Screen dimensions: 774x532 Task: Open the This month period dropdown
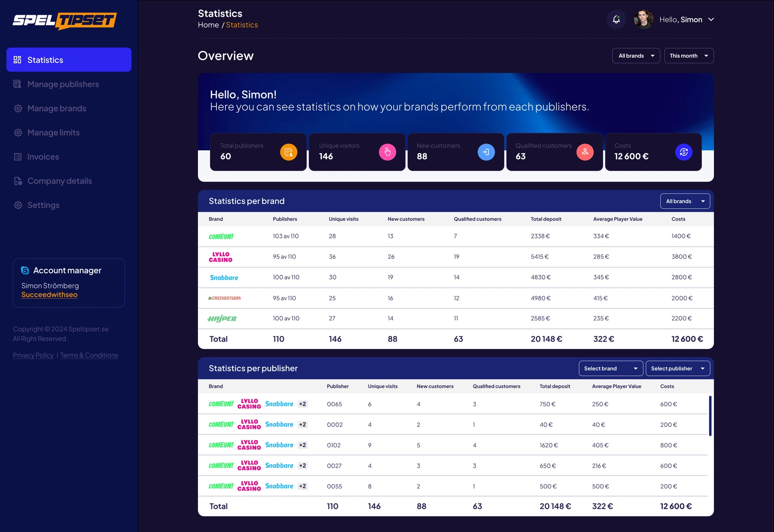(689, 56)
